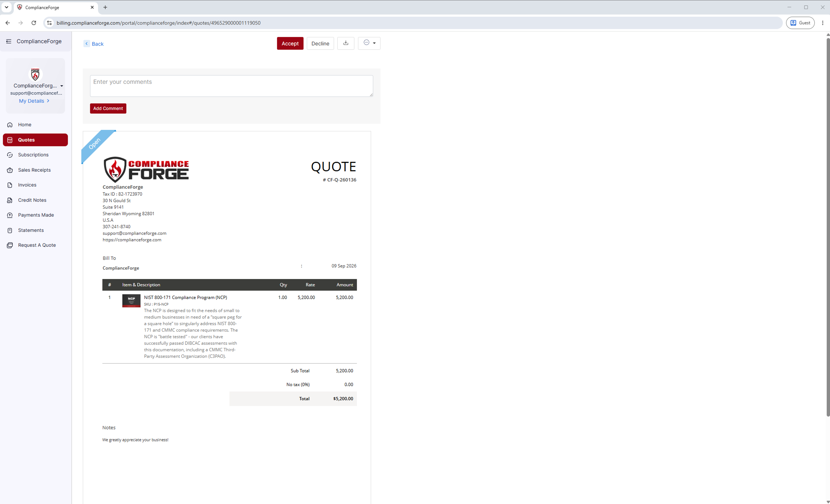Select the Quotes sidebar item
Viewport: 830px width, 504px height.
35,140
